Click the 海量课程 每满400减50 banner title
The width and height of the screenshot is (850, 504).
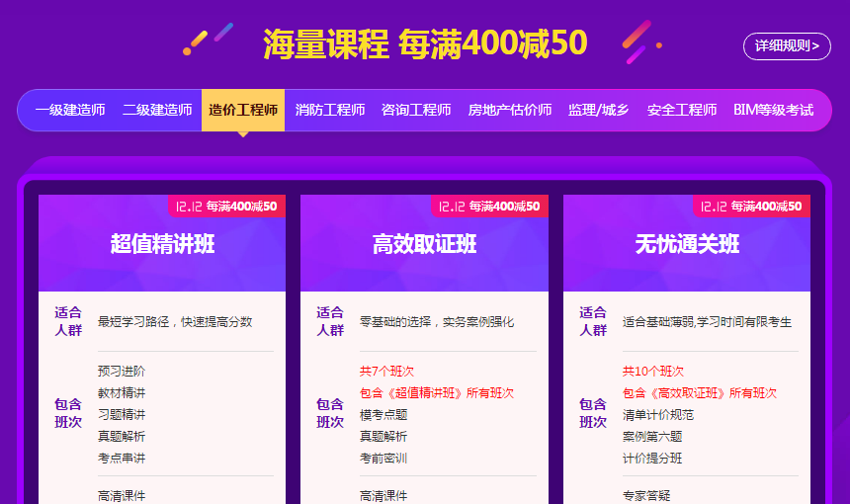[425, 43]
